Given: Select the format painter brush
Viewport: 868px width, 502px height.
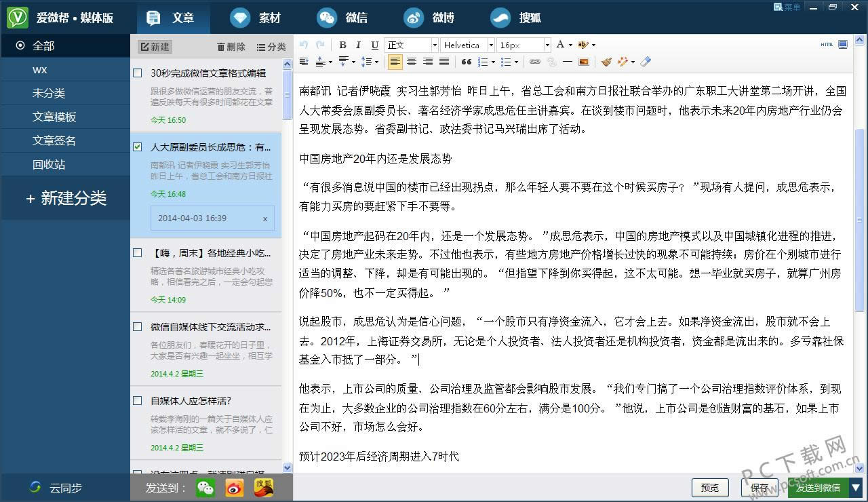Looking at the screenshot, I should click(x=606, y=62).
